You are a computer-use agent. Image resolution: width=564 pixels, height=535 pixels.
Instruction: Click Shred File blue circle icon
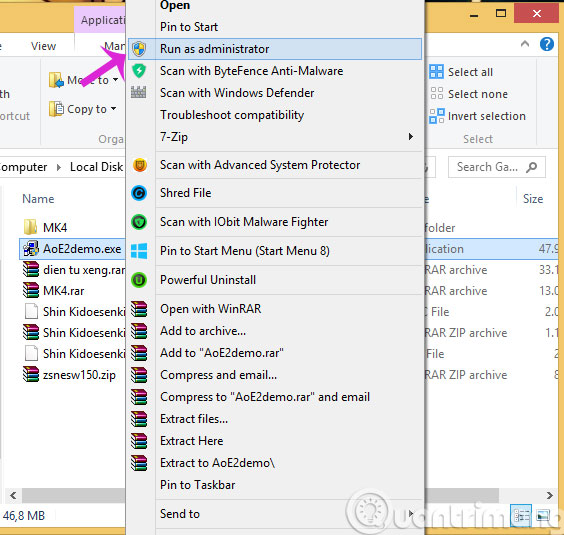[x=139, y=193]
